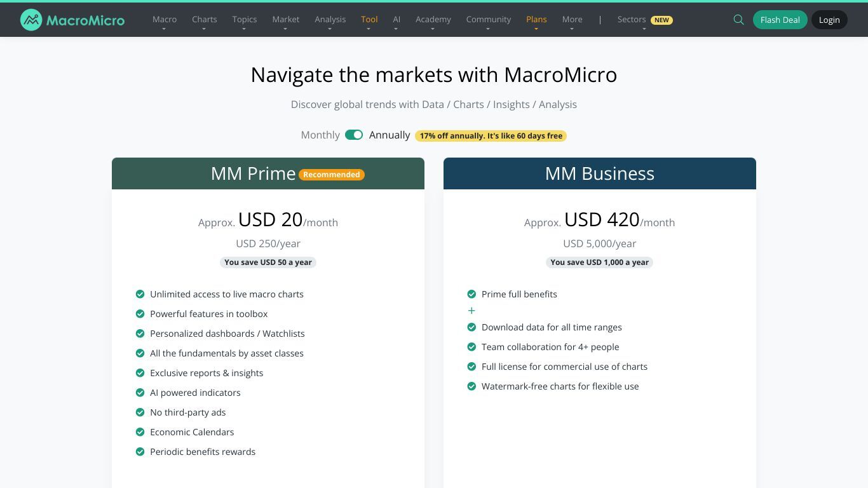
Task: Click the Flash Deal button
Action: (780, 20)
